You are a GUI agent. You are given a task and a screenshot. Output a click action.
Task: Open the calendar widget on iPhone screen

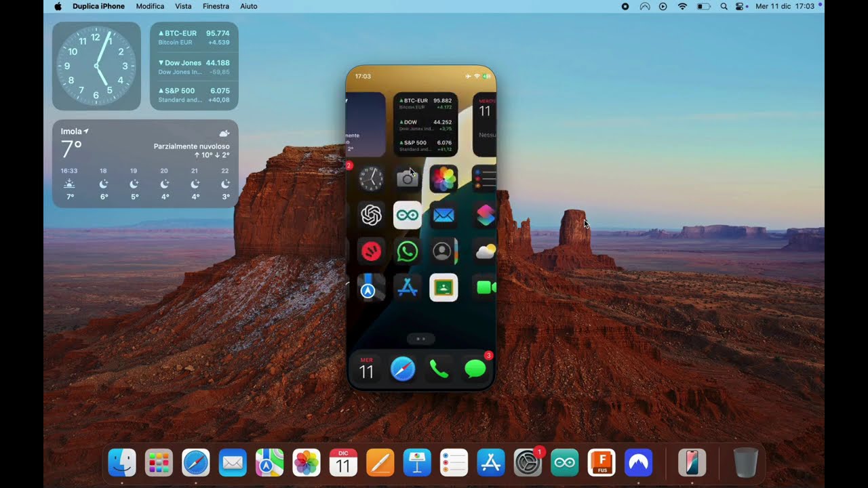point(484,125)
